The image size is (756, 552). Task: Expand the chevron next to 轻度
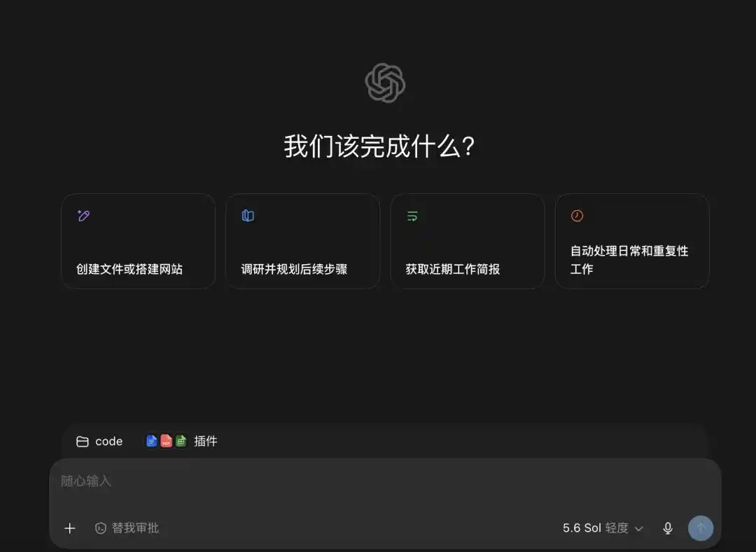[x=639, y=529]
